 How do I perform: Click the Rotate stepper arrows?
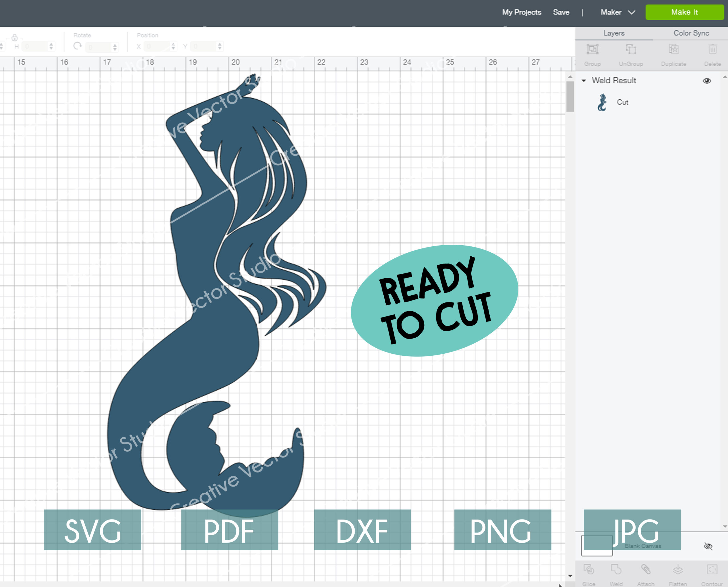point(115,47)
